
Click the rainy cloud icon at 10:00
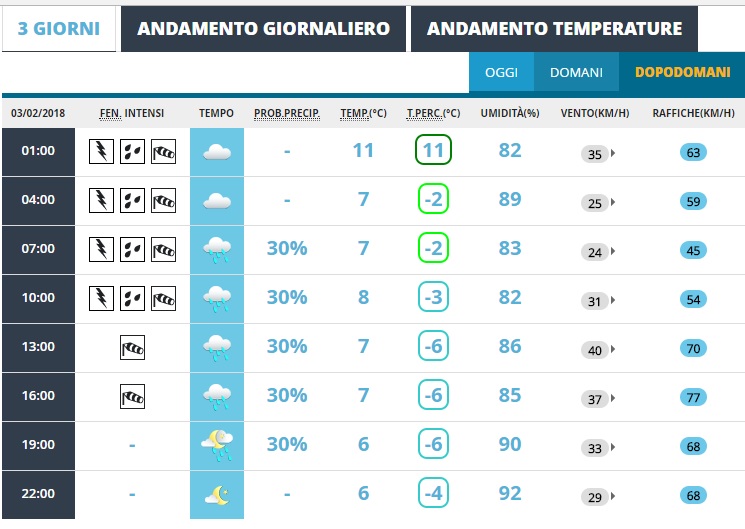click(x=217, y=298)
